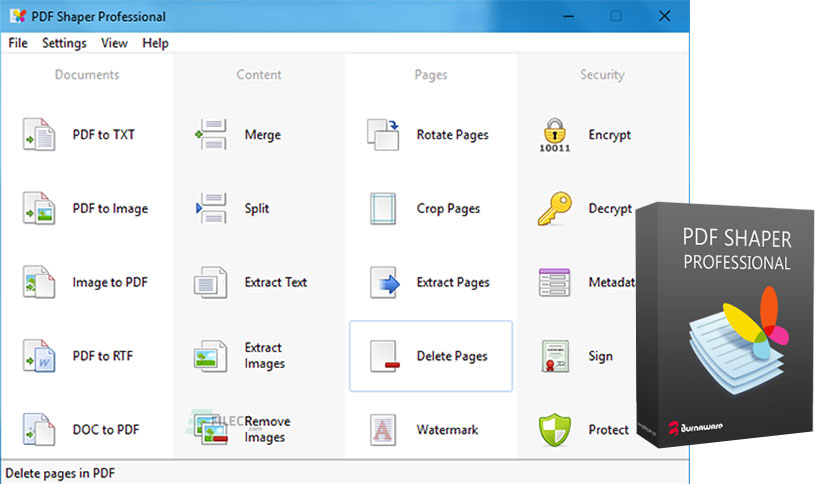
Task: Click the Protect shield icon
Action: (555, 429)
